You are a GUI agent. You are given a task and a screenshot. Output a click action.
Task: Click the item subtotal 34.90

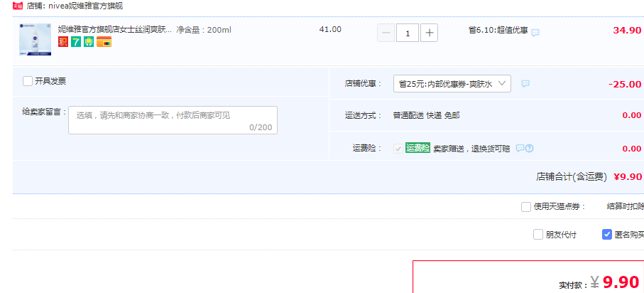[x=627, y=31]
